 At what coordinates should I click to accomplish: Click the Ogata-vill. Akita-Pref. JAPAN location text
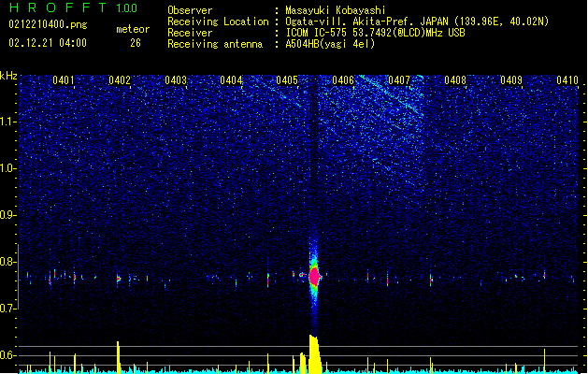tap(417, 22)
